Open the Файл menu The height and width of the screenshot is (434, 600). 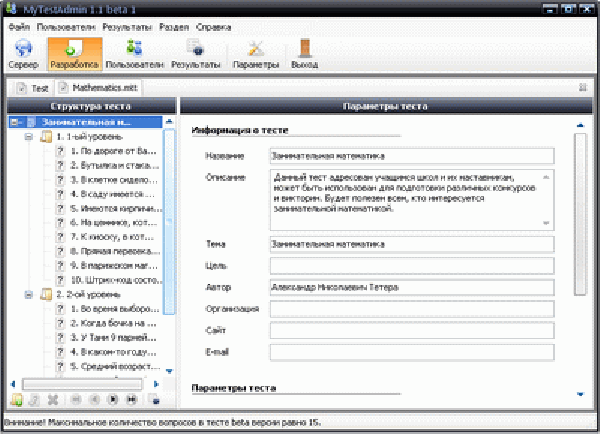[x=19, y=27]
